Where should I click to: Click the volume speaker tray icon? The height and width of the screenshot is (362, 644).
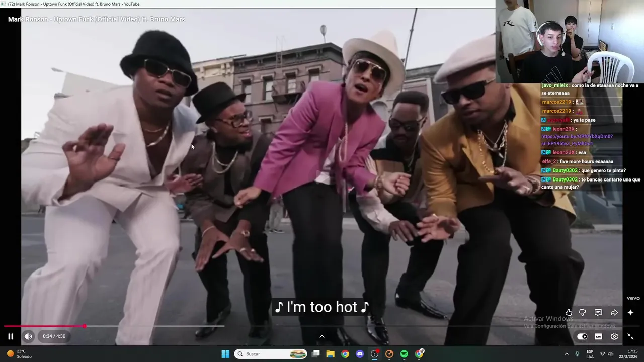pyautogui.click(x=611, y=354)
